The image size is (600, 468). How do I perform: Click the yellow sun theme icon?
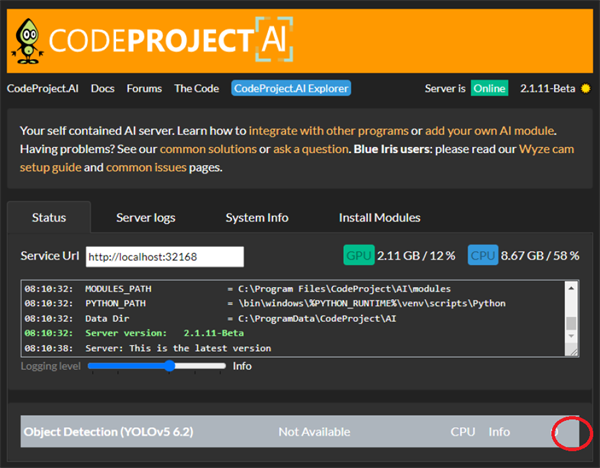(585, 89)
